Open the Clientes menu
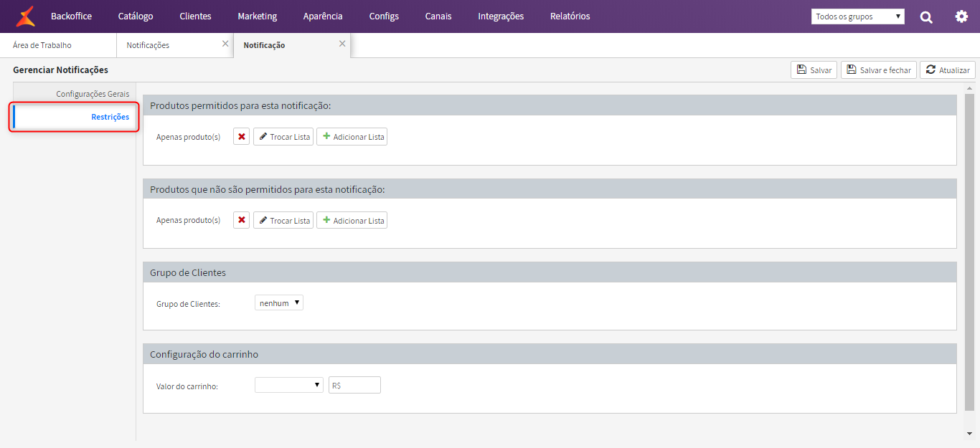 tap(195, 16)
